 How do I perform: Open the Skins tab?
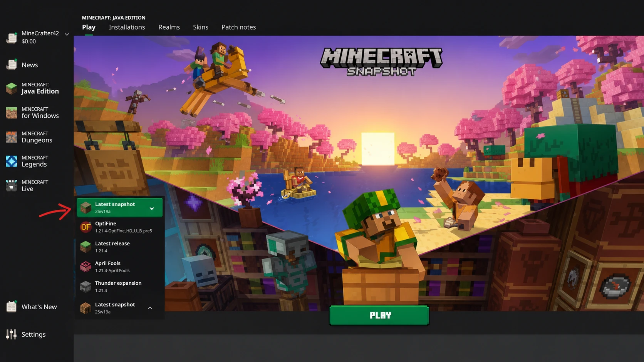201,27
